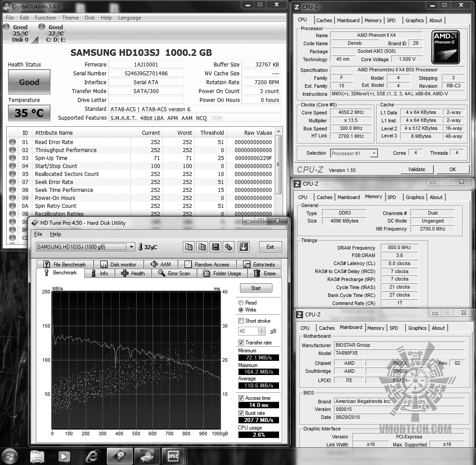Click the CrystalDiskInfo title bar app icon
Viewport: 476px width, 465px height.
click(6, 6)
